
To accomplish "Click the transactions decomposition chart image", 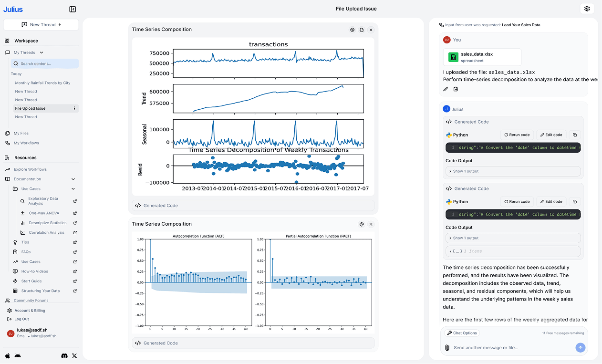I will (x=253, y=117).
